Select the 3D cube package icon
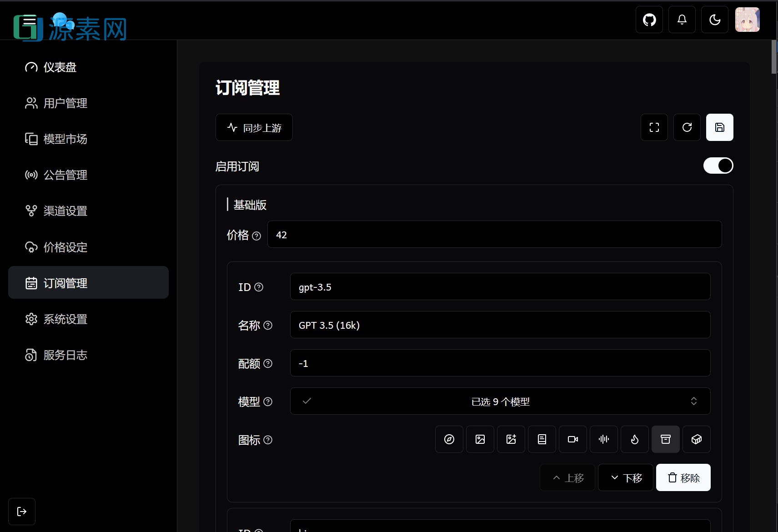This screenshot has height=532, width=778. [696, 439]
